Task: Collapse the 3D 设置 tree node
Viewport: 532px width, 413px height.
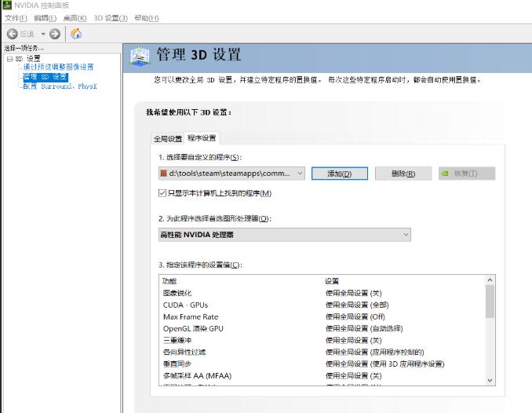Action: click(9, 59)
